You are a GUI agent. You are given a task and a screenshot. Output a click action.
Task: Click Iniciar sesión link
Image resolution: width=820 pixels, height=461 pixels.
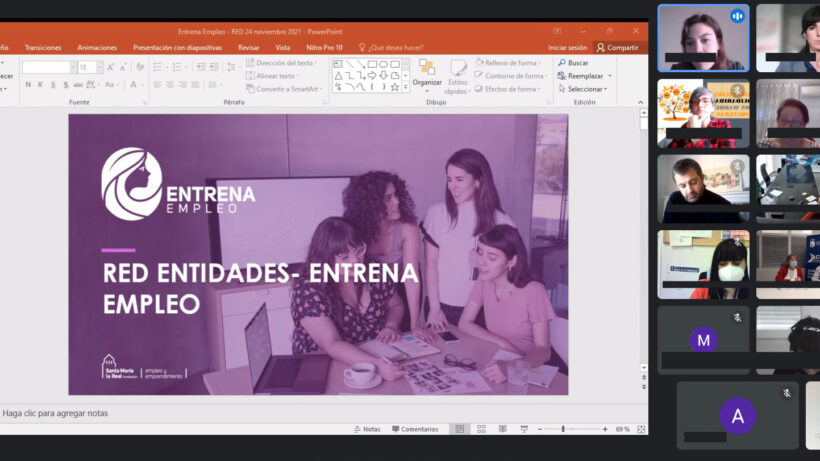(567, 48)
